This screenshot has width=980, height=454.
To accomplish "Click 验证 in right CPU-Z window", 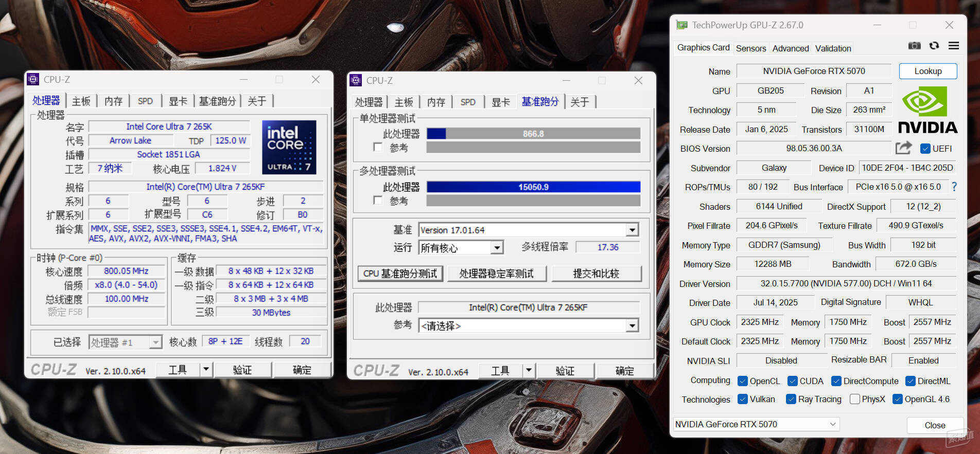I will coord(565,371).
